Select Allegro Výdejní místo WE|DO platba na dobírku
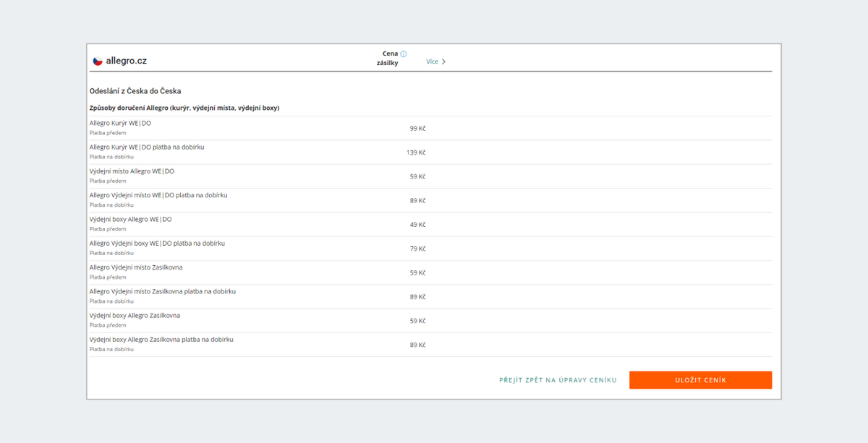The image size is (868, 443). [x=430, y=200]
